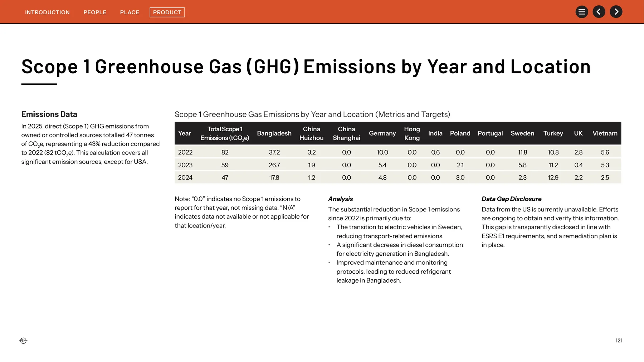Click the "2022" year cell
This screenshot has width=644, height=362.
pyautogui.click(x=185, y=152)
